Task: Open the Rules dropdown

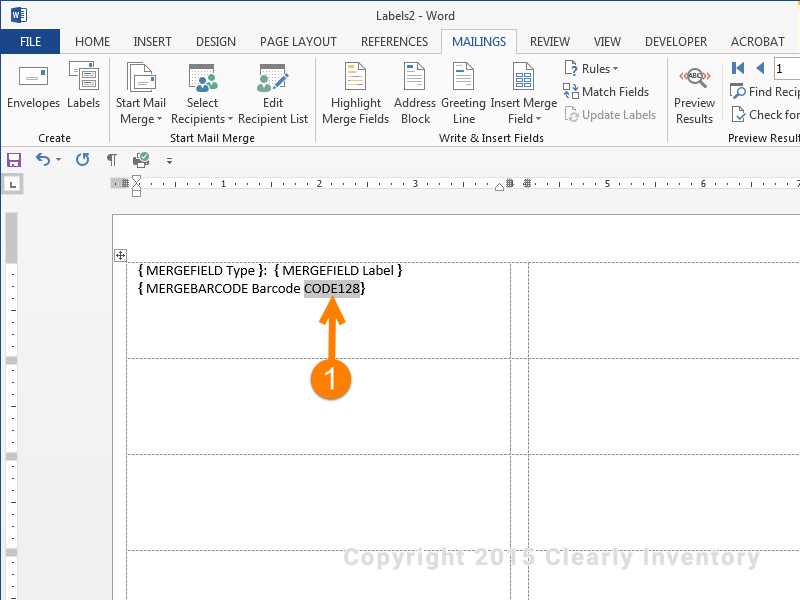Action: coord(591,68)
